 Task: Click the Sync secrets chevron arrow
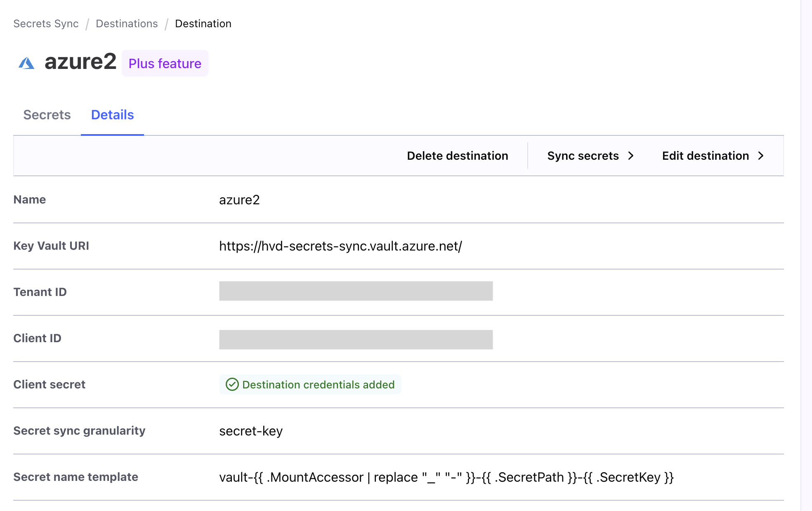click(x=631, y=156)
